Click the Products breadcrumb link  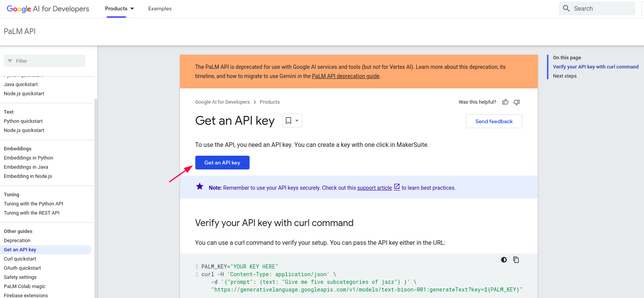click(270, 102)
